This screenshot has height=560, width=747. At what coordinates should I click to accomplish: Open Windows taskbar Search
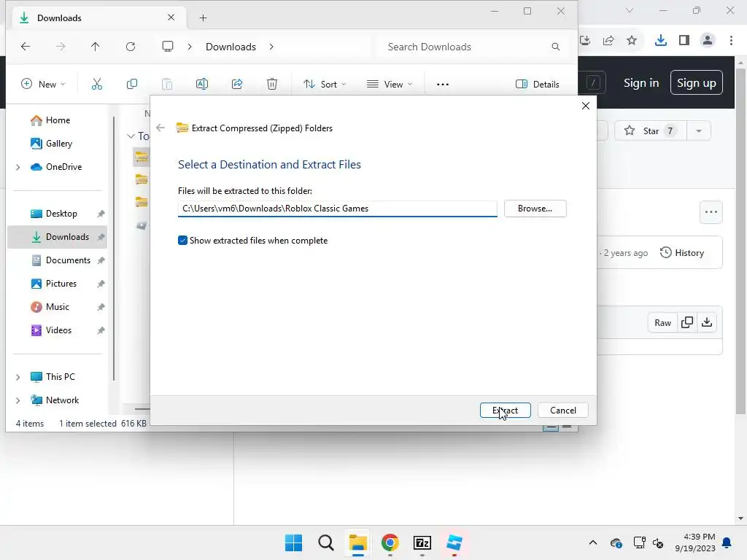click(326, 542)
